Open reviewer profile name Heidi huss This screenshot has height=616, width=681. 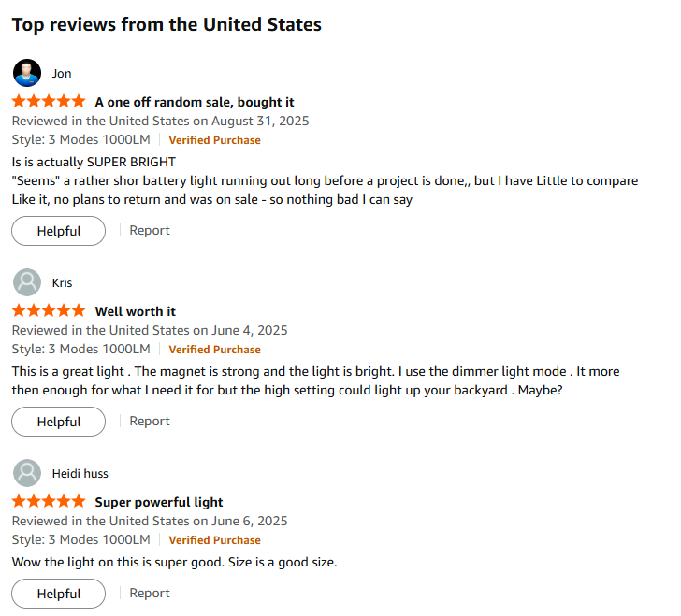(x=80, y=474)
